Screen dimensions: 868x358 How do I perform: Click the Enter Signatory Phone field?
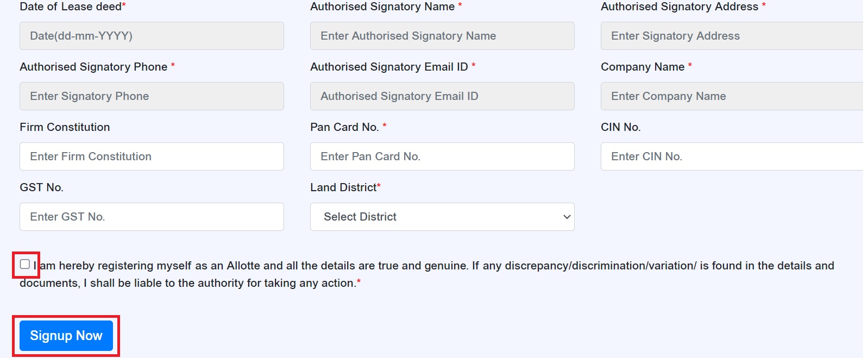click(151, 96)
